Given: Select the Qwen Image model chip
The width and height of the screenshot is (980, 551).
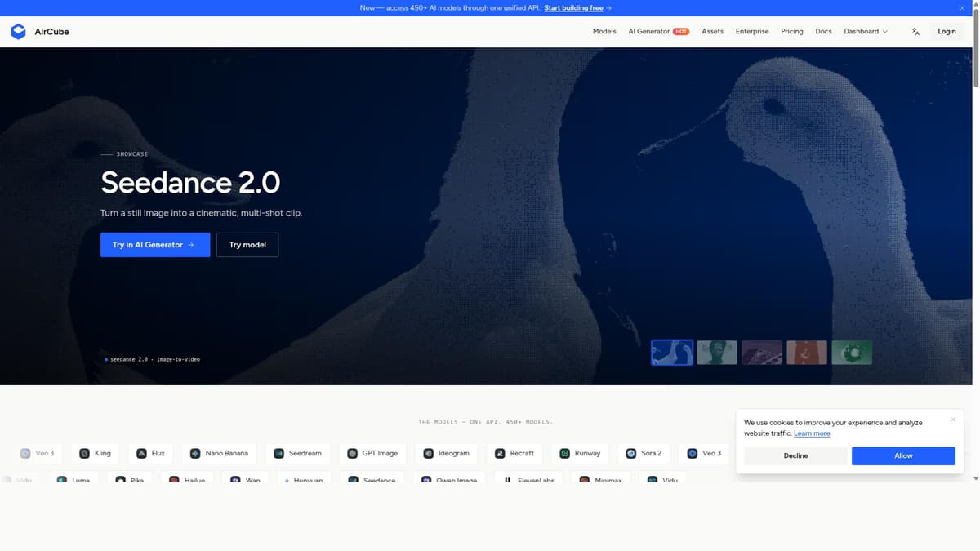Looking at the screenshot, I should [x=449, y=478].
